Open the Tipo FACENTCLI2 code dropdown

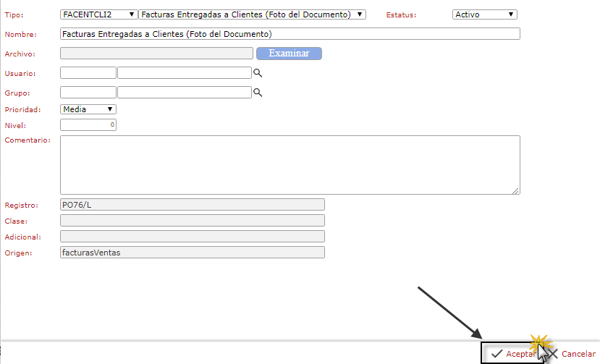(x=99, y=14)
